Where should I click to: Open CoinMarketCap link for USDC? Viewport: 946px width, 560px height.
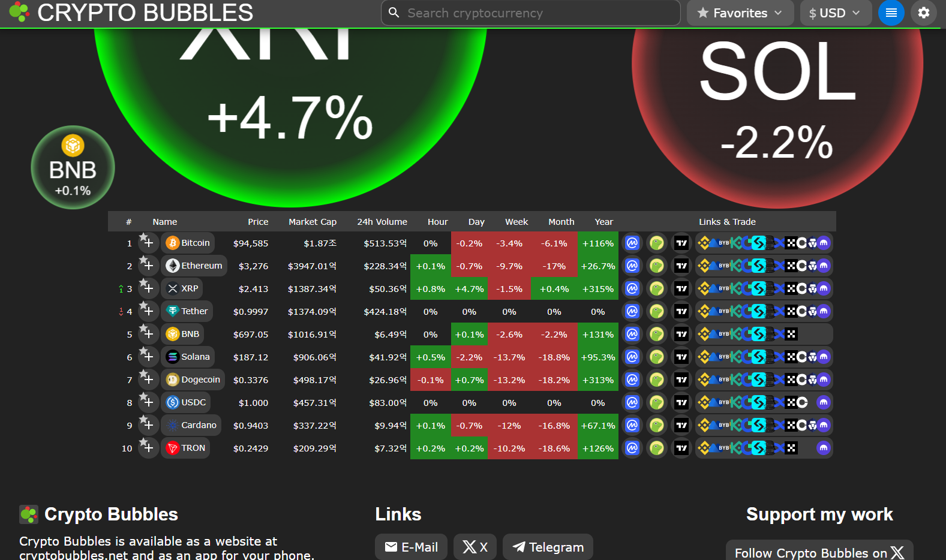tap(632, 402)
